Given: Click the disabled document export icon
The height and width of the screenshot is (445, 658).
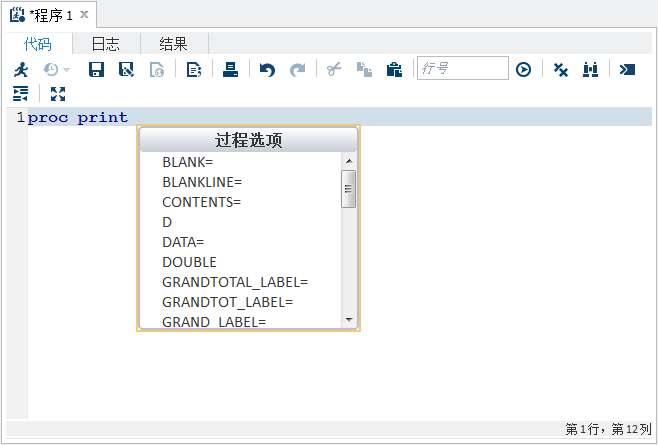Looking at the screenshot, I should pos(157,70).
